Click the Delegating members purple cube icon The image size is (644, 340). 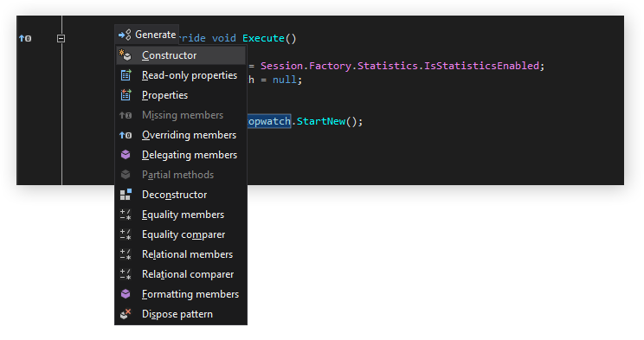coord(126,155)
